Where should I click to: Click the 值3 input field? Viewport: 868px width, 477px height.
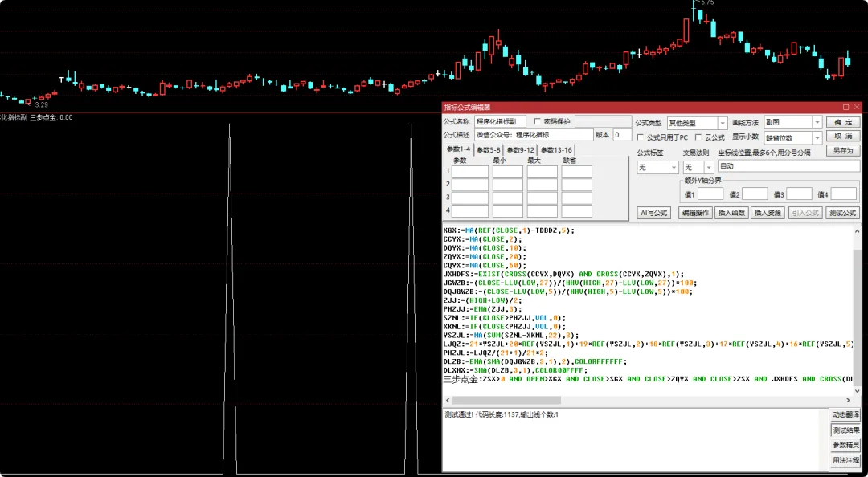pyautogui.click(x=800, y=194)
